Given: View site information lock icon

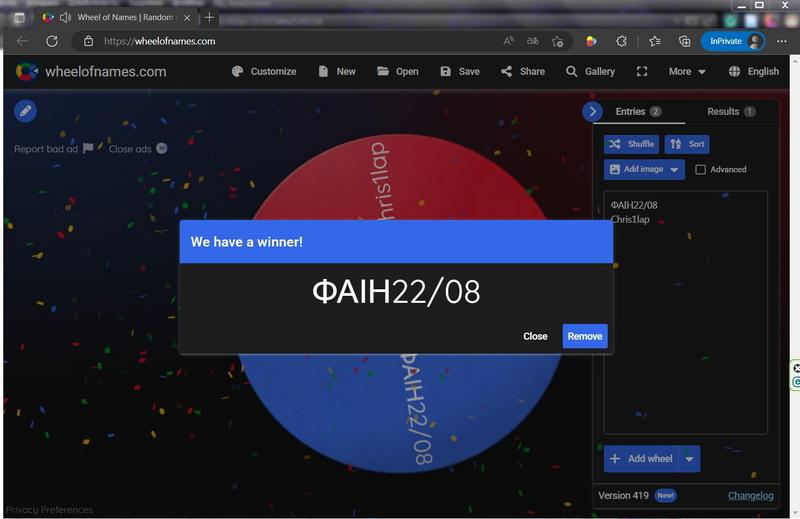Looking at the screenshot, I should point(88,41).
